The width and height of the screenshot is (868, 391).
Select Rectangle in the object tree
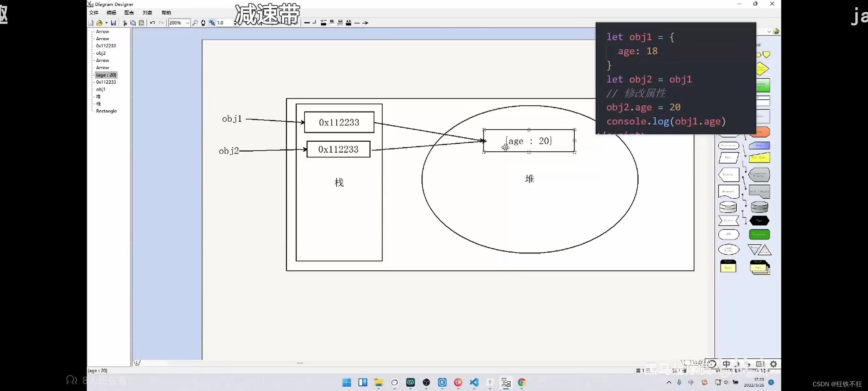click(x=106, y=111)
